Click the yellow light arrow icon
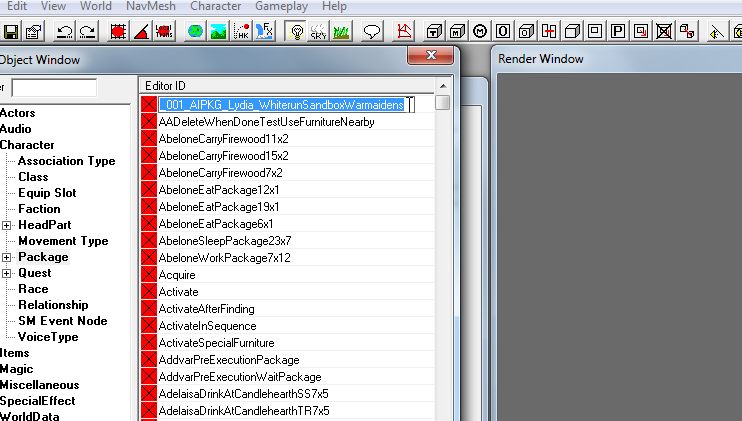The width and height of the screenshot is (742, 421). coord(717,32)
